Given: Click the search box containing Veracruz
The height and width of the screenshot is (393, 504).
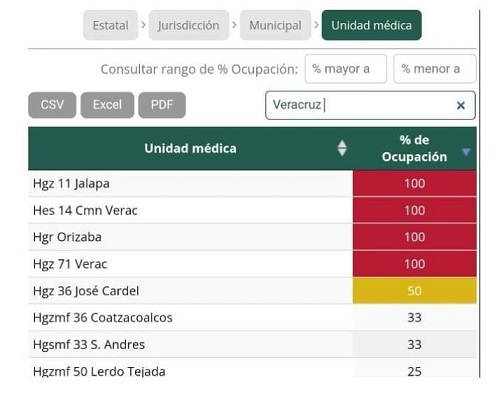Looking at the screenshot, I should (x=370, y=105).
